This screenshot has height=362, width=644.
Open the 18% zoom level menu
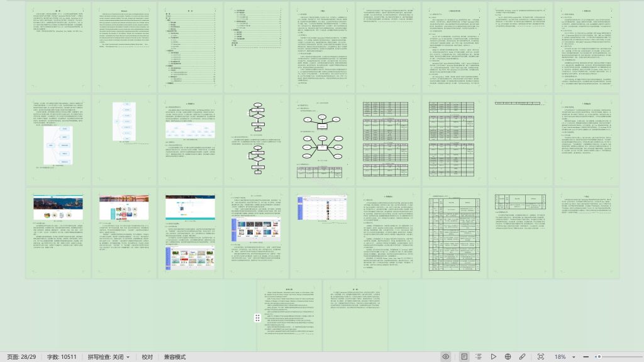tap(560, 357)
